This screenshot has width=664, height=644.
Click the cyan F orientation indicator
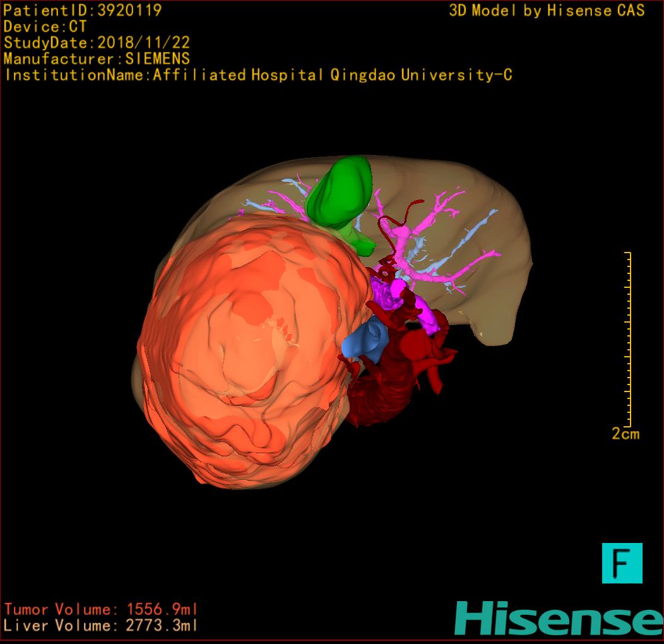622,563
